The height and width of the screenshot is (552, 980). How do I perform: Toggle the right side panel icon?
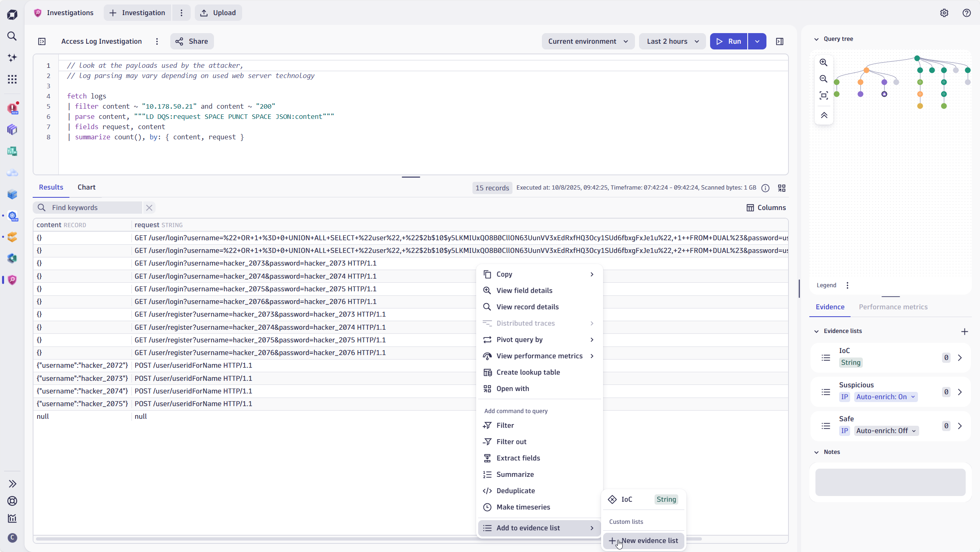pos(780,41)
